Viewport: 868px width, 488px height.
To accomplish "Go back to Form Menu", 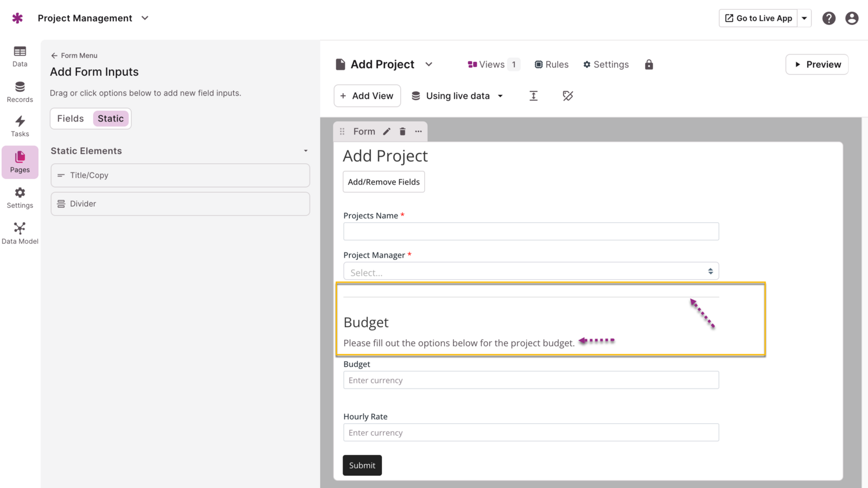I will pos(74,56).
